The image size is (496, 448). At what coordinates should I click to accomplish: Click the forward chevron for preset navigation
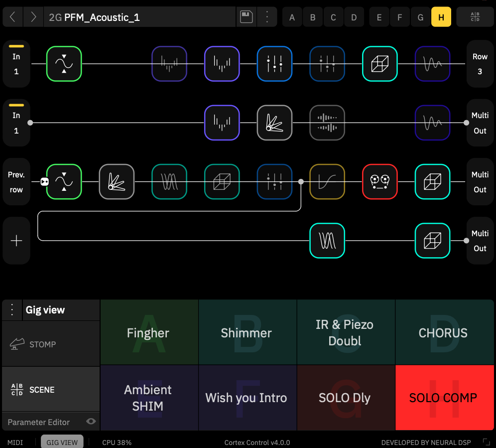[33, 16]
